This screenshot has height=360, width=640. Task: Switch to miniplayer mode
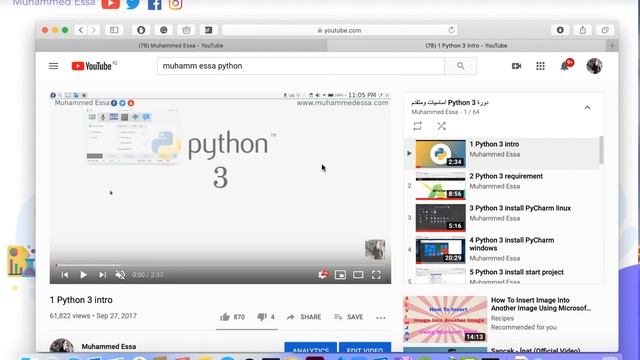click(x=340, y=275)
